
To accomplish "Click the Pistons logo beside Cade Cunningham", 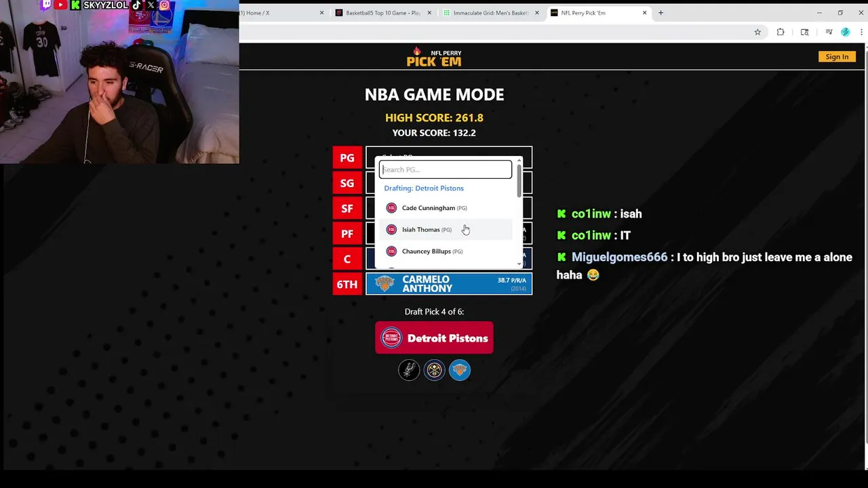I will [391, 208].
